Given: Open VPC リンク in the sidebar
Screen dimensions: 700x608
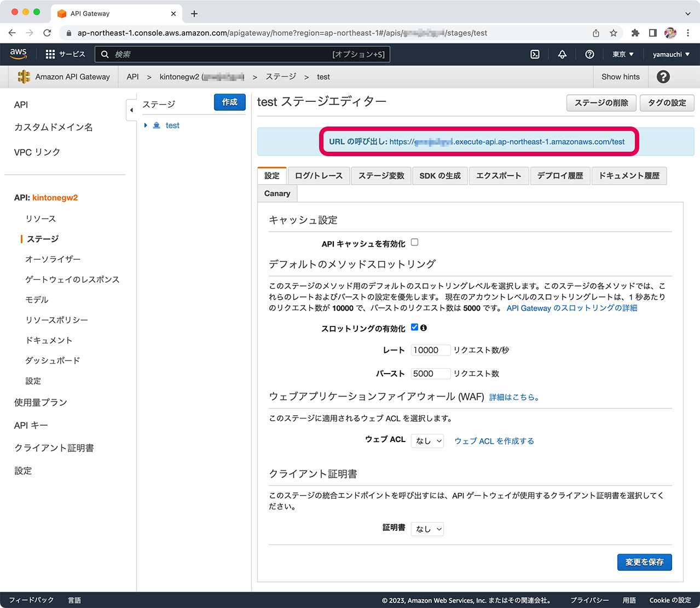Looking at the screenshot, I should (37, 152).
